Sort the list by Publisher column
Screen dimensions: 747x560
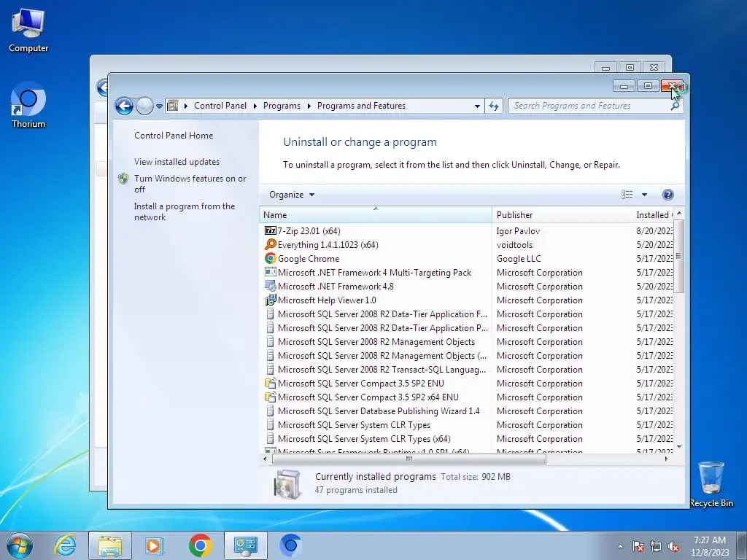pos(562,215)
